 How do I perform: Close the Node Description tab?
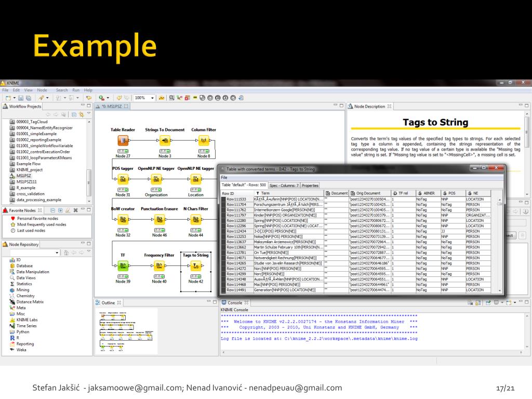point(390,107)
